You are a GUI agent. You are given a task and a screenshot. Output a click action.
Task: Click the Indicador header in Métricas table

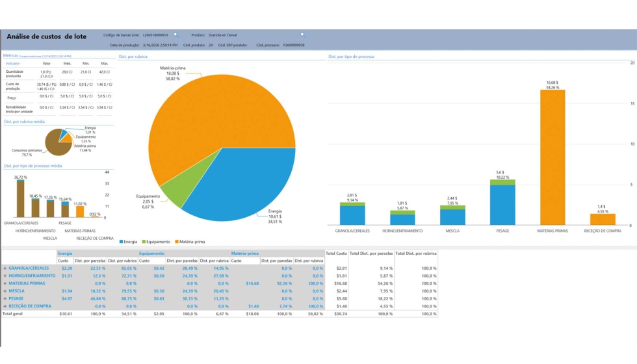tap(13, 64)
